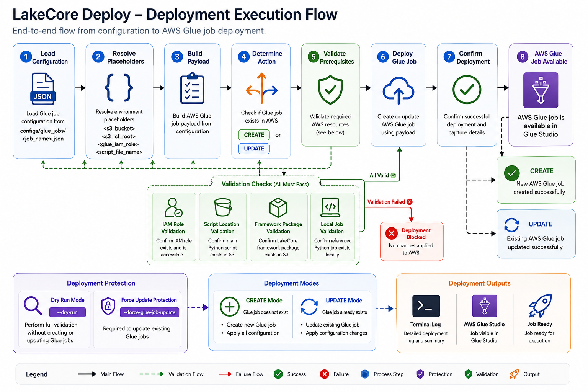Image resolution: width=588 pixels, height=392 pixels.
Task: Click the green check icon in CREATE result box
Action: (x=512, y=173)
